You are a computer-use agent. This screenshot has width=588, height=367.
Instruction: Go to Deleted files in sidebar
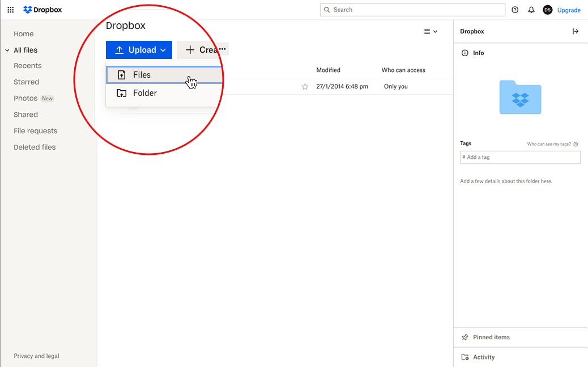[x=35, y=147]
